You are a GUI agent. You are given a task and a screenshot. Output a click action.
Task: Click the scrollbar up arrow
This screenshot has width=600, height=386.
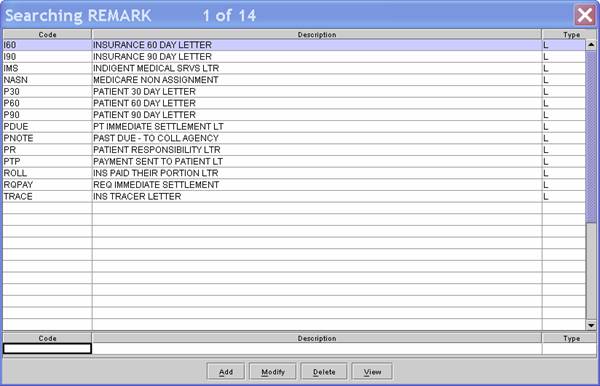591,45
